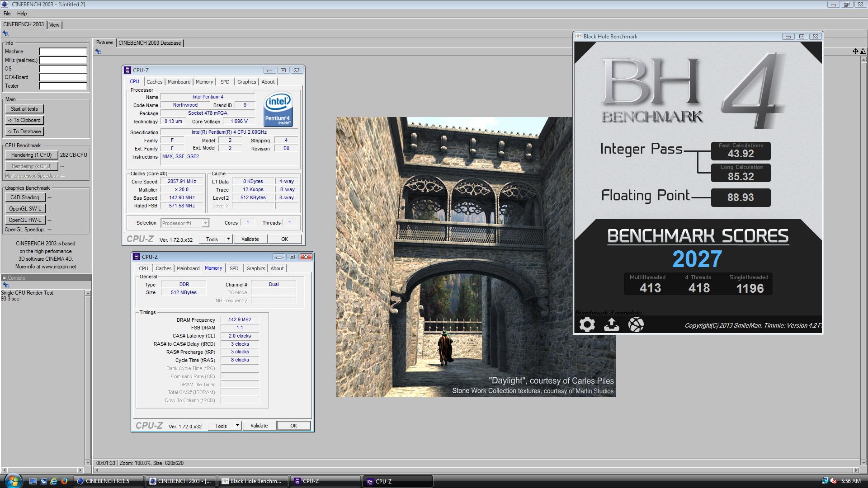This screenshot has height=488, width=868.
Task: Click Console panel scrollbar up arrow
Action: click(88, 293)
